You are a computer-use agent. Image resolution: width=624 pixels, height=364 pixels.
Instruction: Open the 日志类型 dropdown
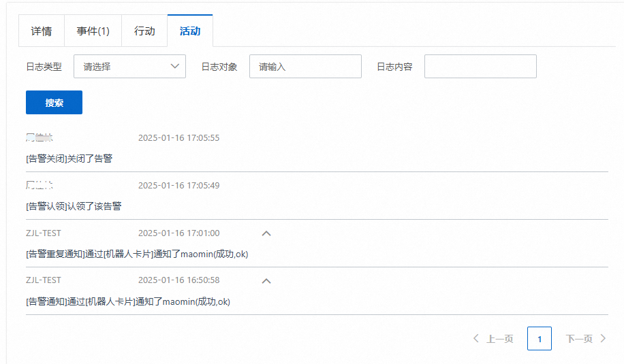click(129, 67)
